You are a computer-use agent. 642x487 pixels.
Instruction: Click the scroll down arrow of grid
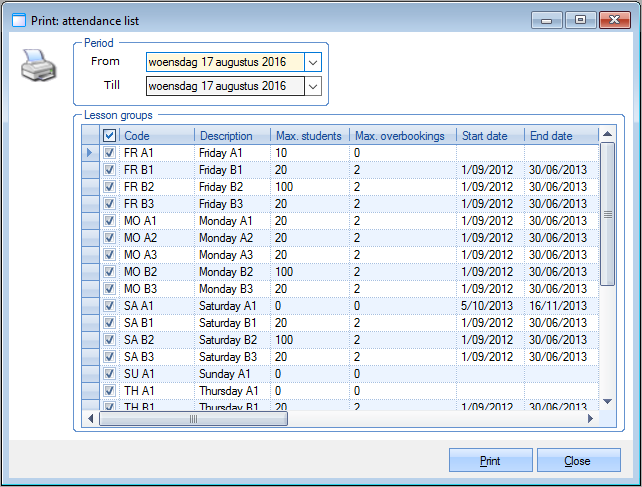pyautogui.click(x=607, y=402)
